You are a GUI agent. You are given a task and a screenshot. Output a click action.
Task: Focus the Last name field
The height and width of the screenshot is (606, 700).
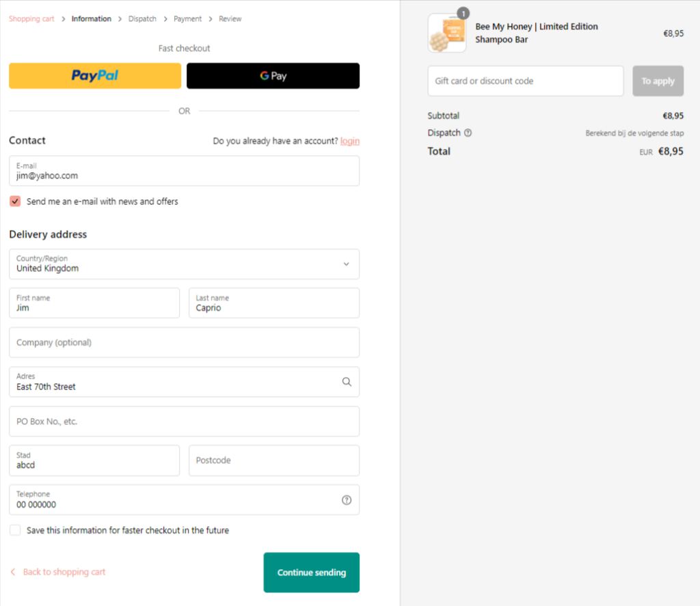click(273, 303)
